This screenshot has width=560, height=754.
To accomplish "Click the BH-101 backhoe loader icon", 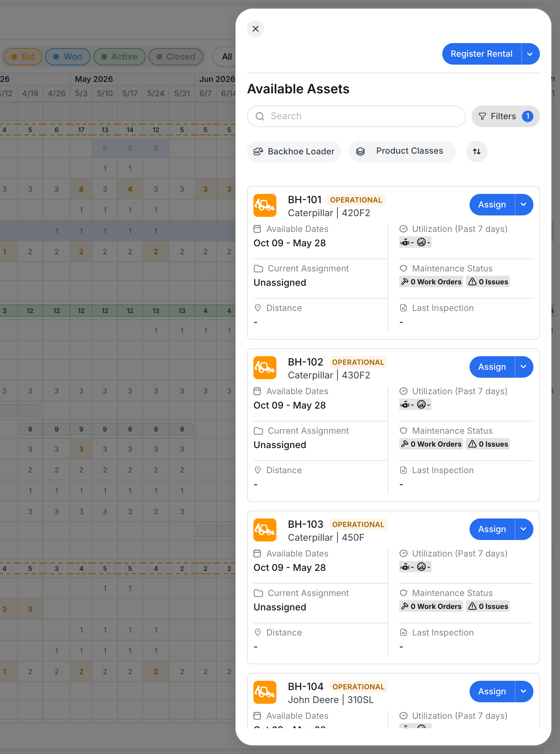I will coord(265,205).
